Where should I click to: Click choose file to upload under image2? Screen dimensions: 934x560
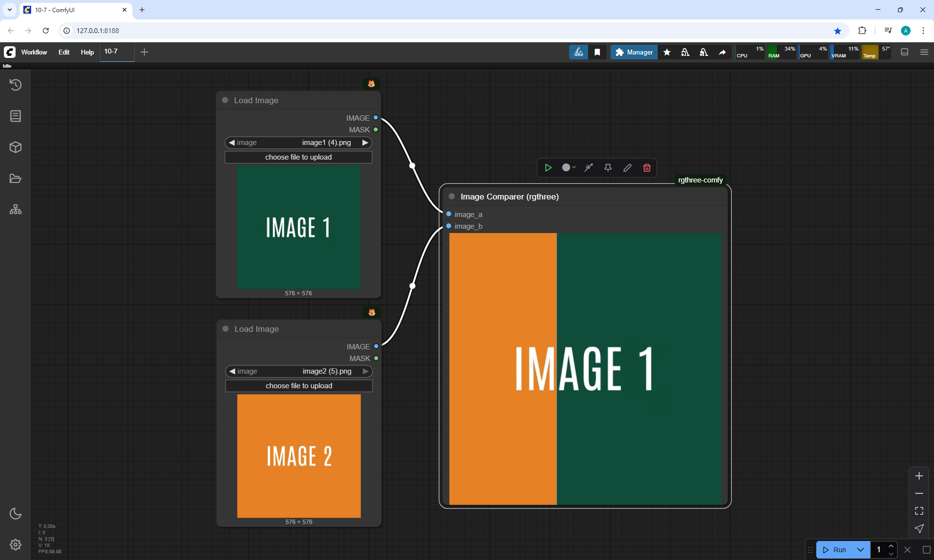click(x=299, y=386)
